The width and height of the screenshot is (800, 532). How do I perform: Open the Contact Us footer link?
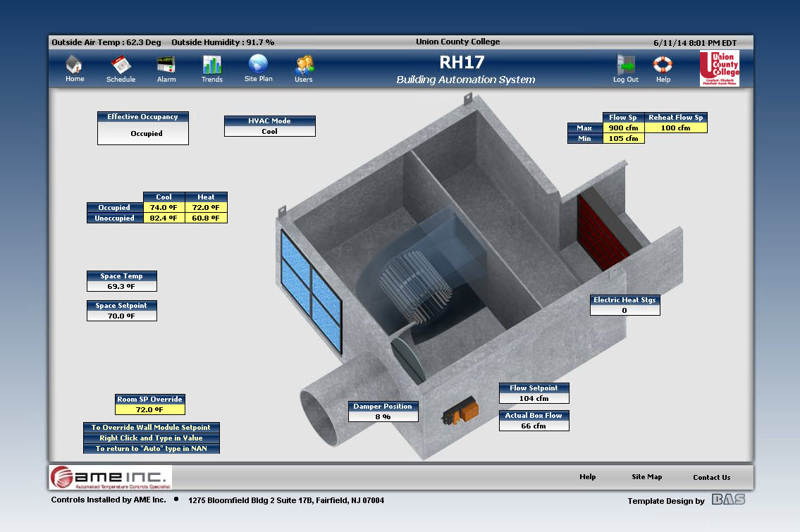(711, 477)
